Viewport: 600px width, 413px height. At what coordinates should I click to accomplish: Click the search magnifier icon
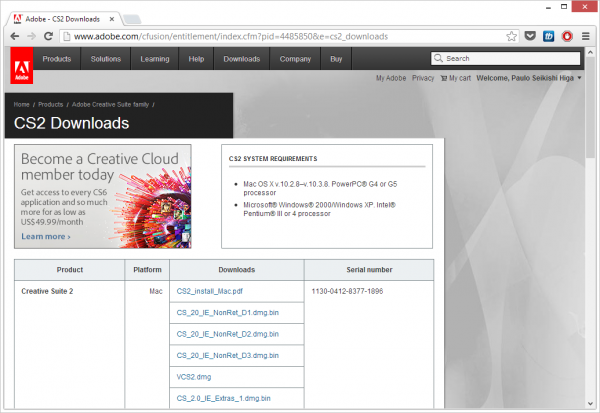(x=438, y=58)
